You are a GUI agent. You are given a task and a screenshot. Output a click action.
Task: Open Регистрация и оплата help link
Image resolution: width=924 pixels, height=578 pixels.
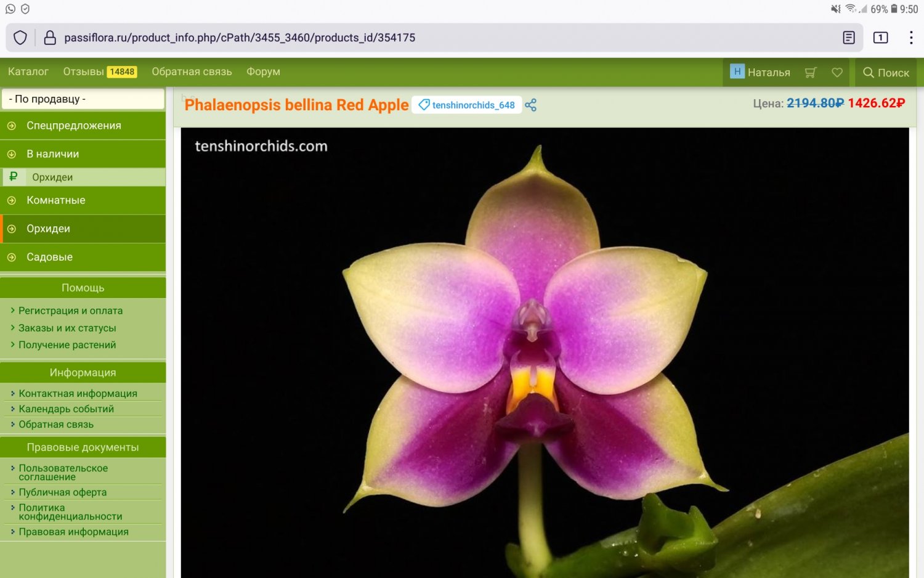(70, 311)
